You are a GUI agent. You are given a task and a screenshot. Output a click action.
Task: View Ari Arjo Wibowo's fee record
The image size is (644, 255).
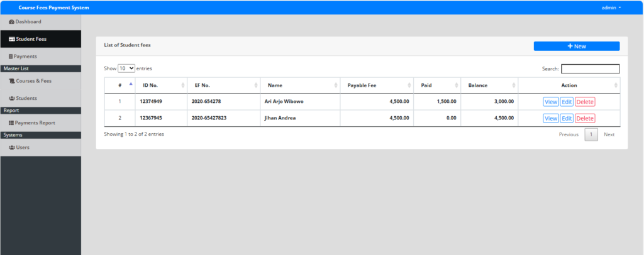coord(550,102)
